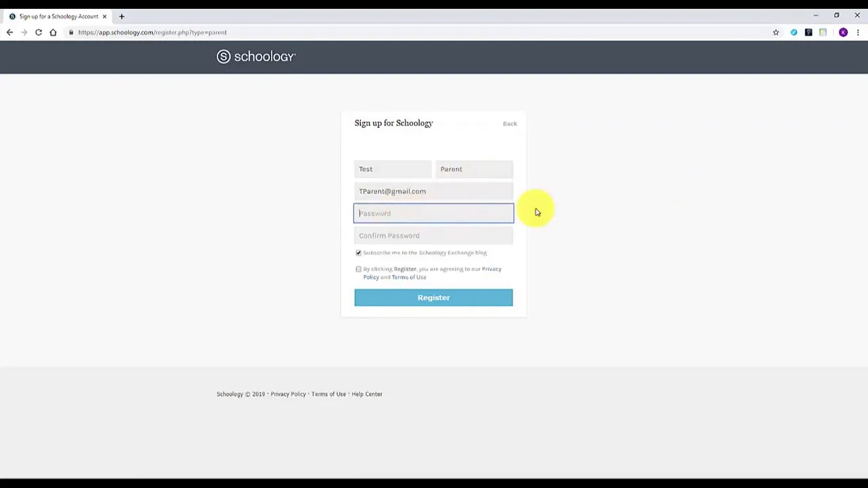
Task: Open Terms of Use link in agreement text
Action: (x=409, y=277)
